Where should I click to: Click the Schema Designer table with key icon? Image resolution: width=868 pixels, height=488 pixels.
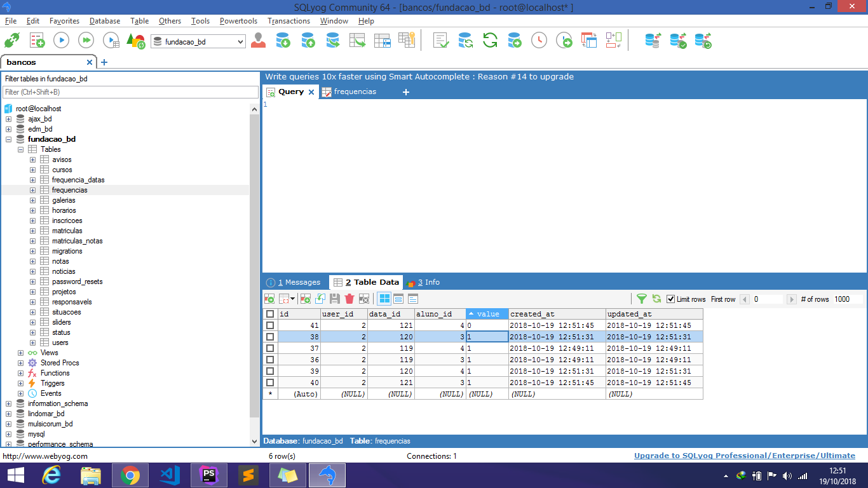click(407, 41)
